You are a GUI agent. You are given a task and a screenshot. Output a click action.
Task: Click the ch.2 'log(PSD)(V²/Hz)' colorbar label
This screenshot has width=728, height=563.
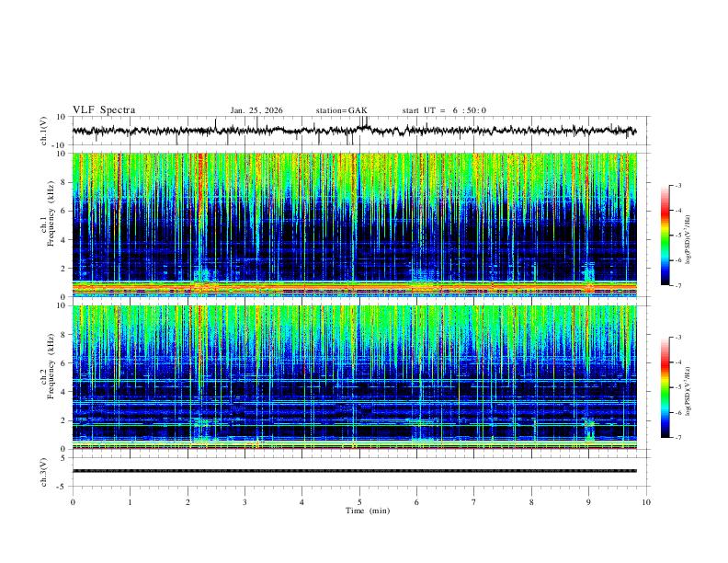[688, 391]
